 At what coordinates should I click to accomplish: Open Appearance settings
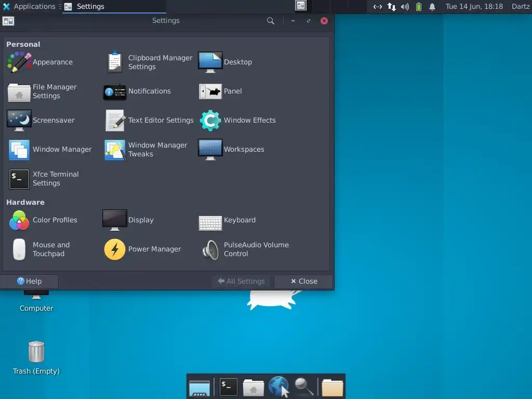(40, 62)
